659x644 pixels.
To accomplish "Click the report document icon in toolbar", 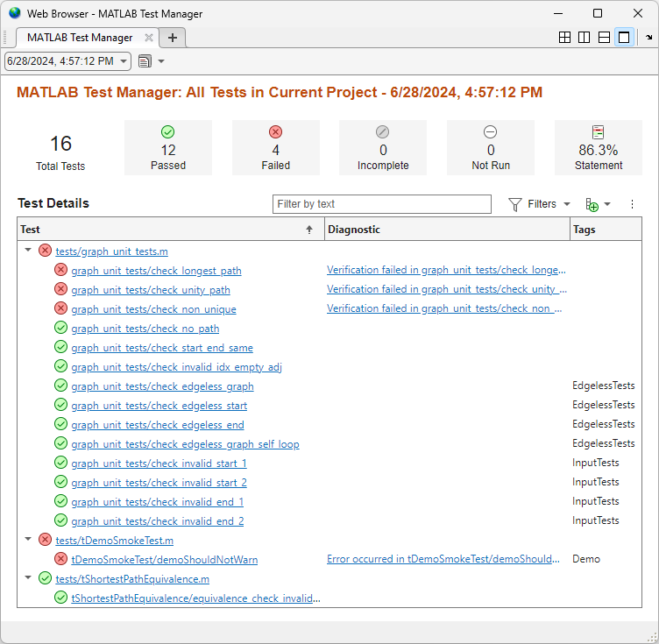I will [x=145, y=61].
